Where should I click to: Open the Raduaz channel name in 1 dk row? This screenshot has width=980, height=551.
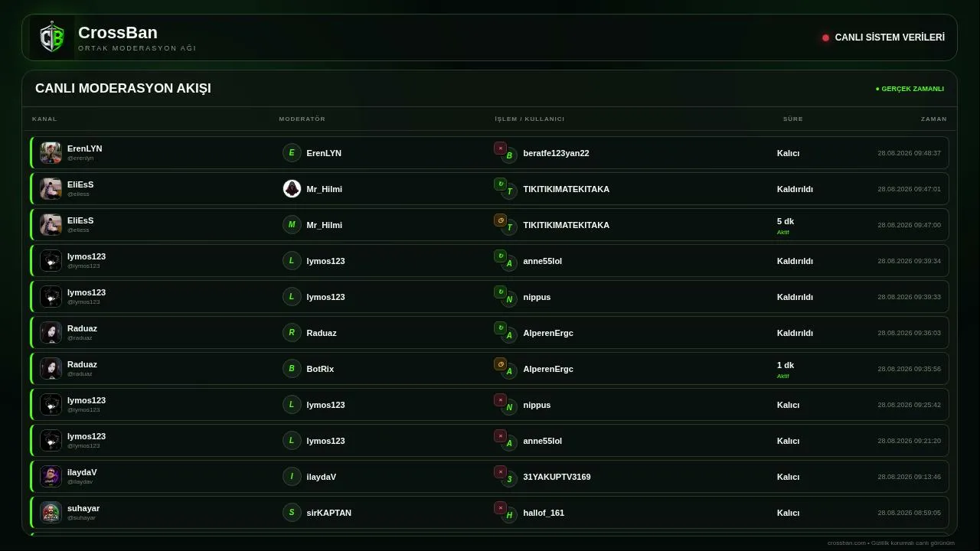[x=82, y=364]
